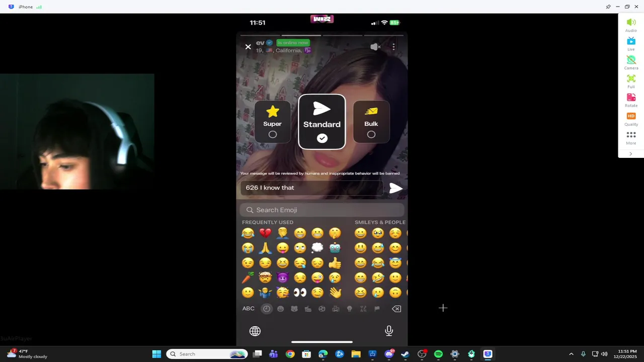644x362 pixels.
Task: Insert the shushing face emoji
Action: [335, 233]
